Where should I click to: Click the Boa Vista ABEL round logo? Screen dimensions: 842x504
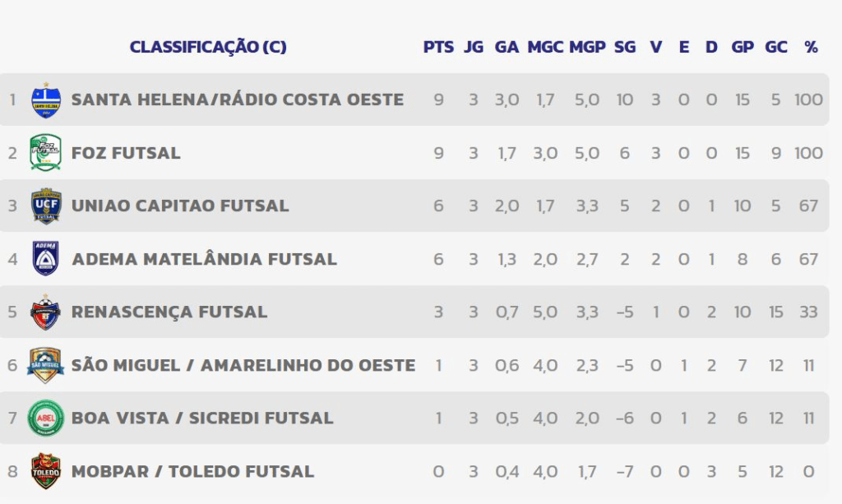[x=45, y=418]
